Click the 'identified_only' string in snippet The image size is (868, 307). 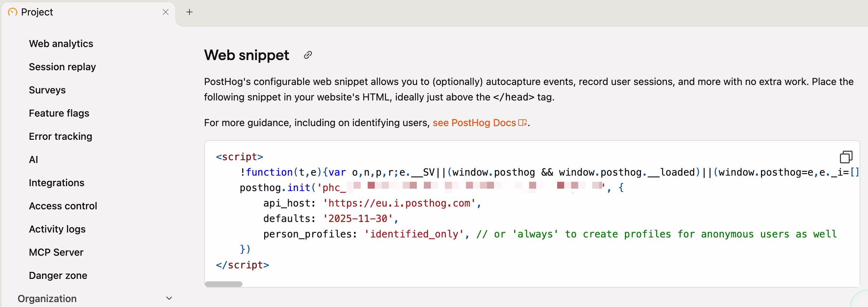(414, 234)
